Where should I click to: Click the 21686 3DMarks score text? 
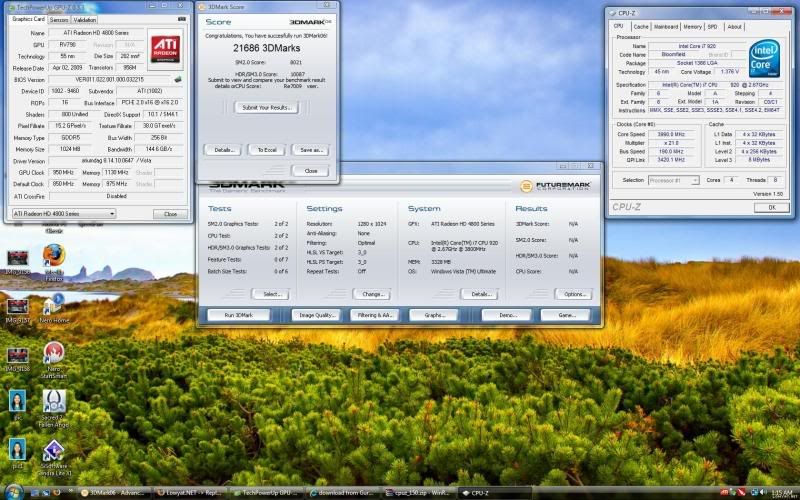tap(267, 48)
